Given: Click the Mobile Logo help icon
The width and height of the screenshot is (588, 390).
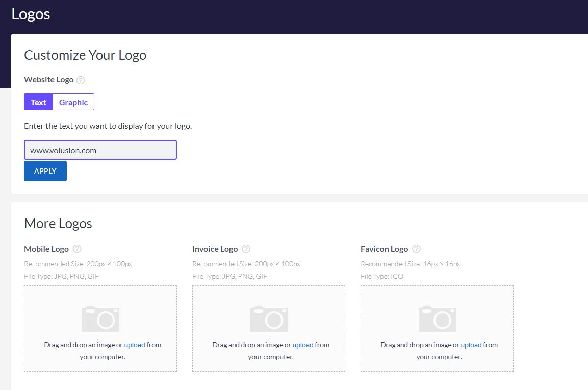Looking at the screenshot, I should click(77, 249).
